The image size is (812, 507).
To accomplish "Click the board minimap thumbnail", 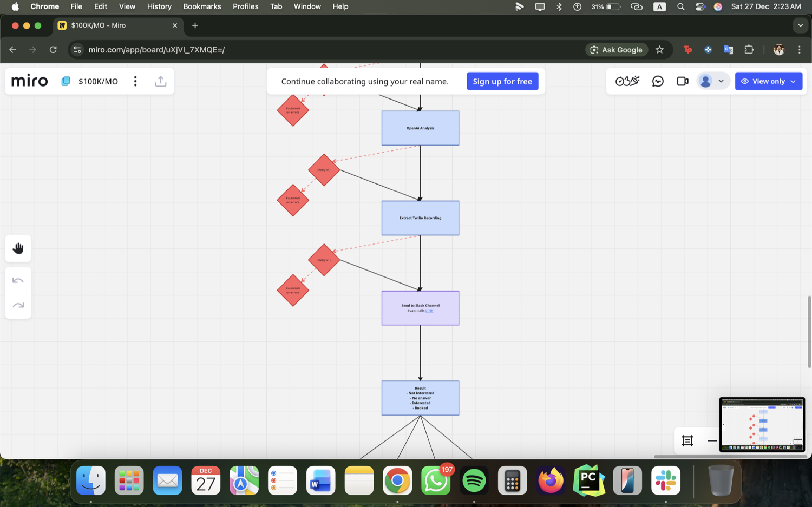I will [x=762, y=425].
